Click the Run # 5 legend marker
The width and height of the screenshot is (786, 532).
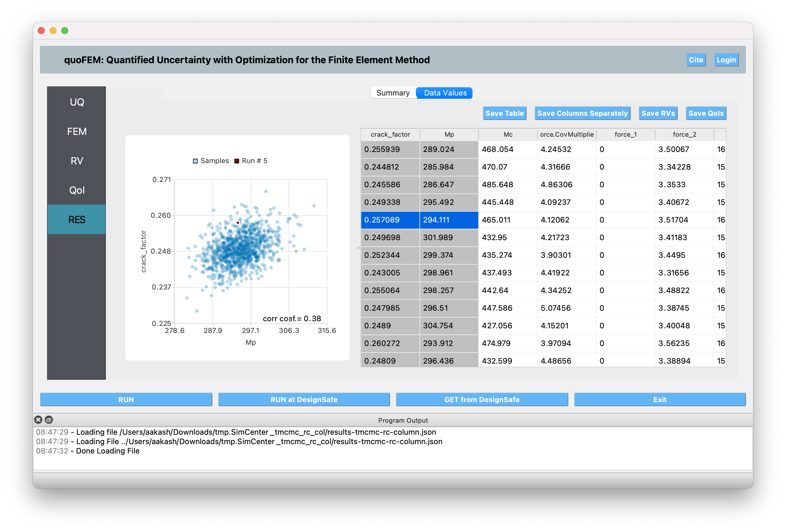click(237, 161)
